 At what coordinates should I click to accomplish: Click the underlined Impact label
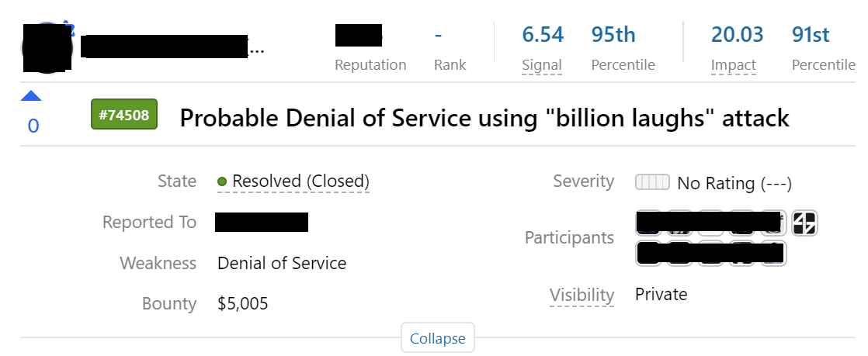(x=733, y=65)
